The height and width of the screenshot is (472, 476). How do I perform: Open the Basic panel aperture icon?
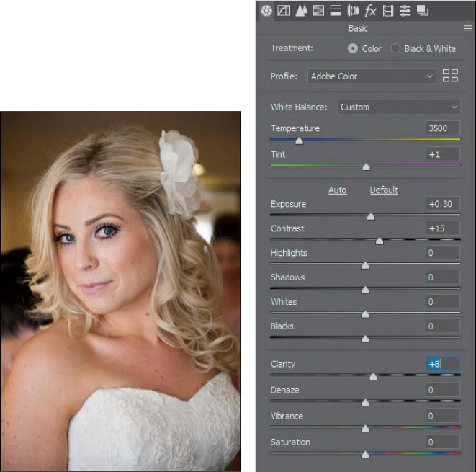coord(266,11)
